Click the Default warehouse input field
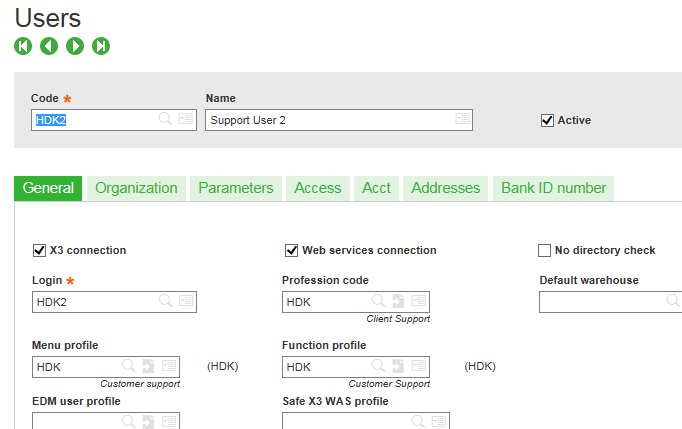Viewport: 682px width, 429px height. 600,301
